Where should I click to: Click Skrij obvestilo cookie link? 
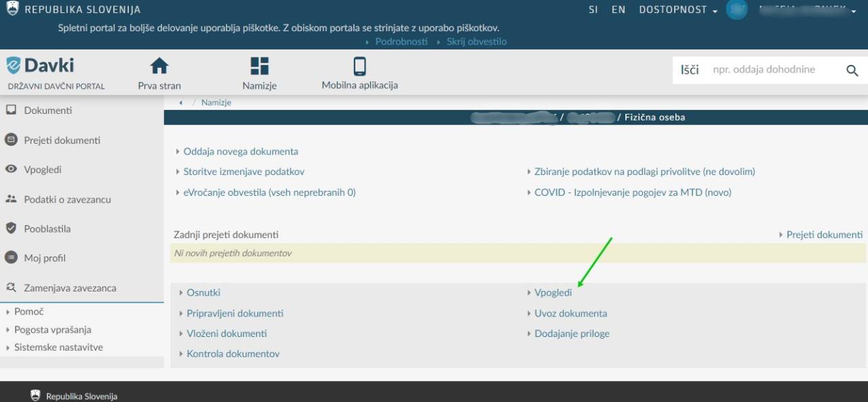point(476,41)
